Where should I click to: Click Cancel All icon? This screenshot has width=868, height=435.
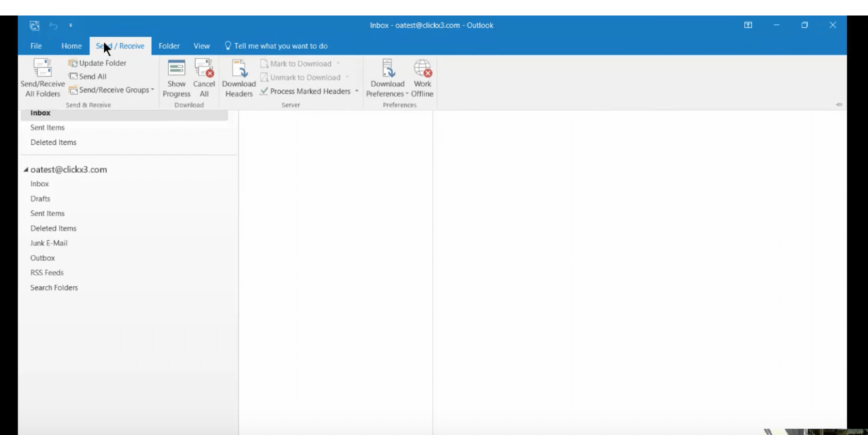point(204,68)
